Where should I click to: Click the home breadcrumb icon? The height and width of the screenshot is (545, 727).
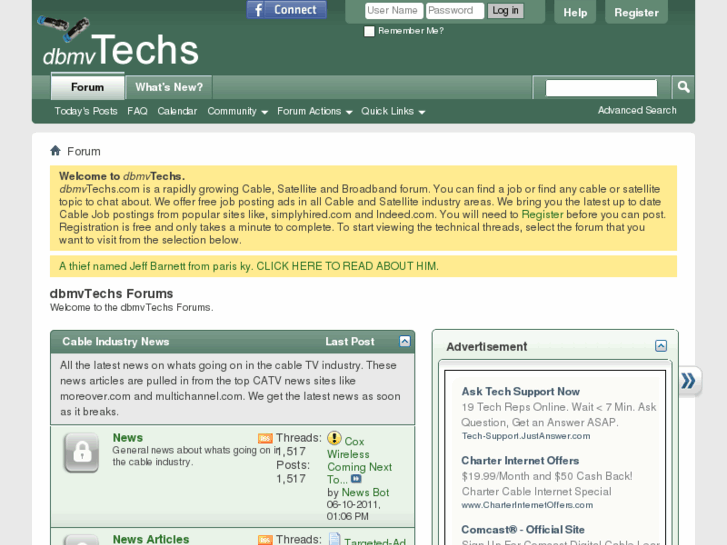[x=55, y=150]
